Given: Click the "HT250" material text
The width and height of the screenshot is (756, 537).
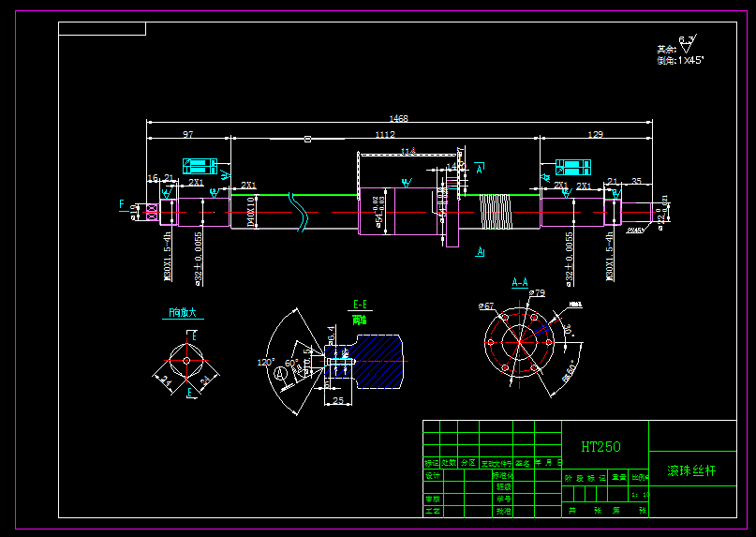Looking at the screenshot, I should [x=600, y=447].
